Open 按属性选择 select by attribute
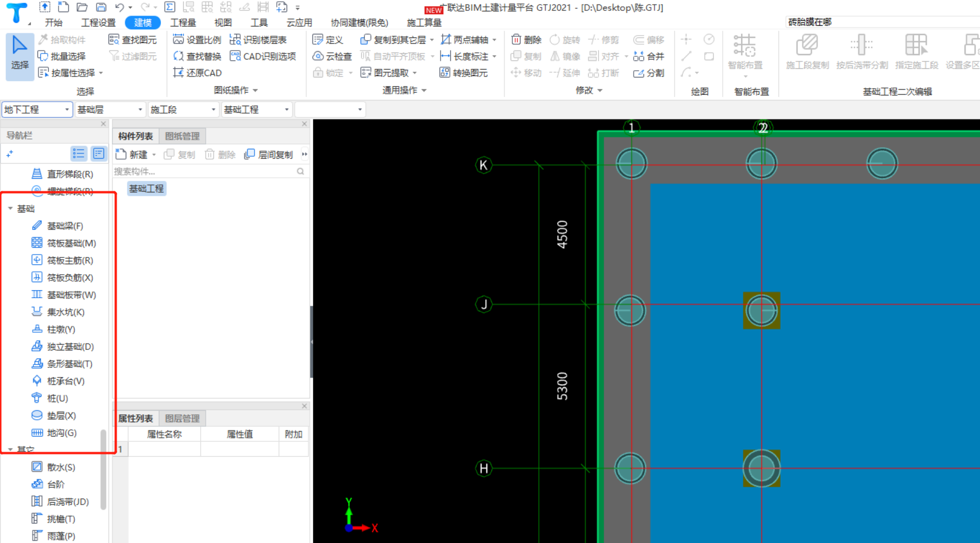Viewport: 980px width, 543px height. [70, 73]
